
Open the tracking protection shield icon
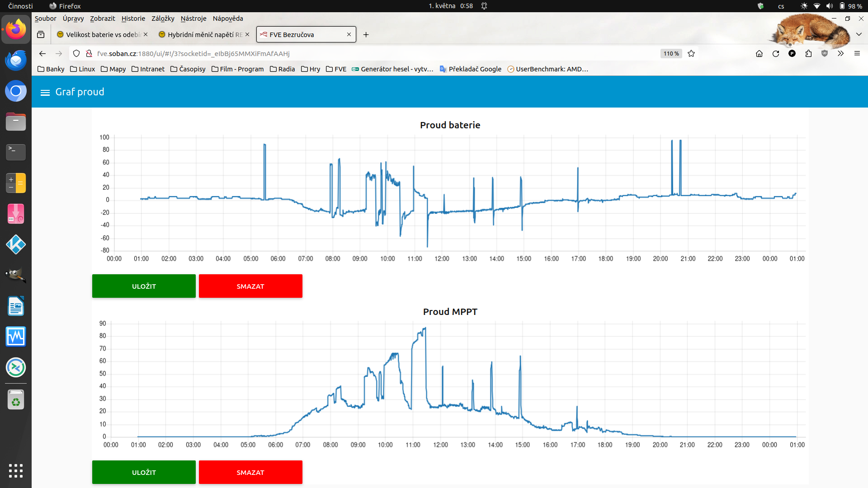pyautogui.click(x=76, y=54)
